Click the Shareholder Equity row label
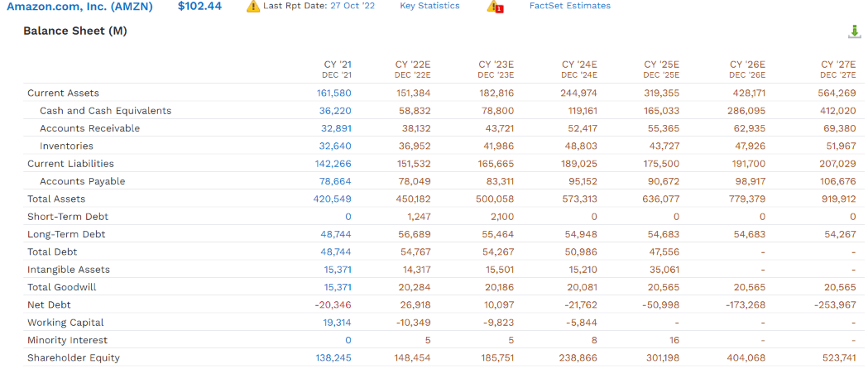This screenshot has width=868, height=369. 74,358
